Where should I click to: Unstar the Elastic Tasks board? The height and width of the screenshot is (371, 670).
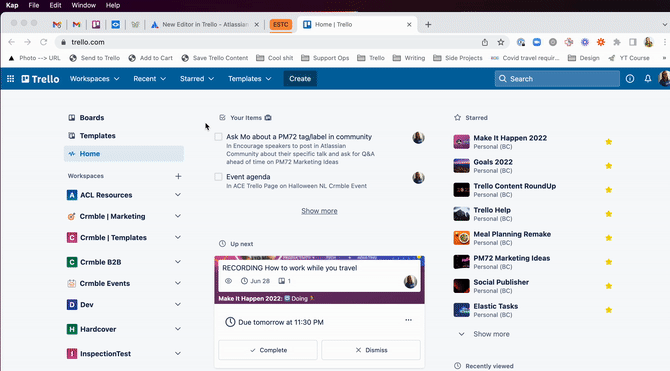[608, 310]
